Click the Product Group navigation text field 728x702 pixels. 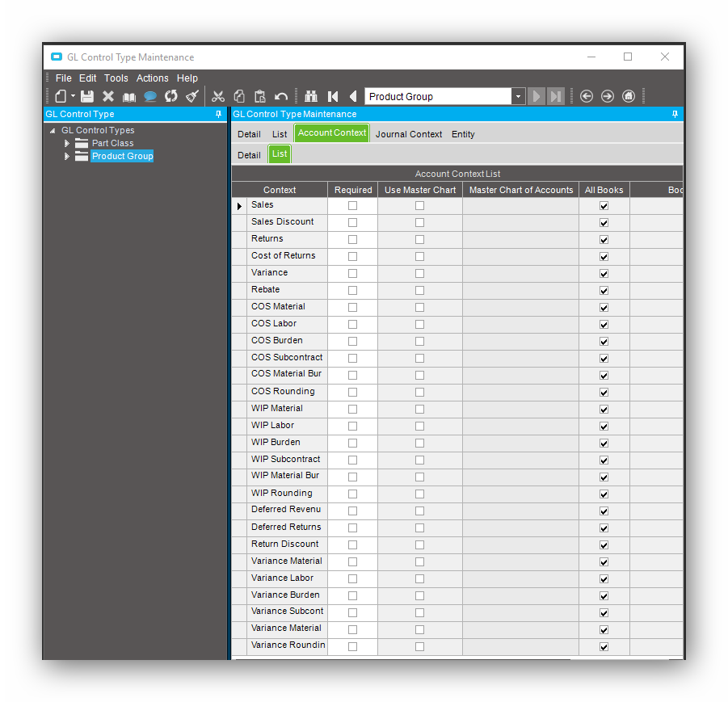pyautogui.click(x=438, y=97)
